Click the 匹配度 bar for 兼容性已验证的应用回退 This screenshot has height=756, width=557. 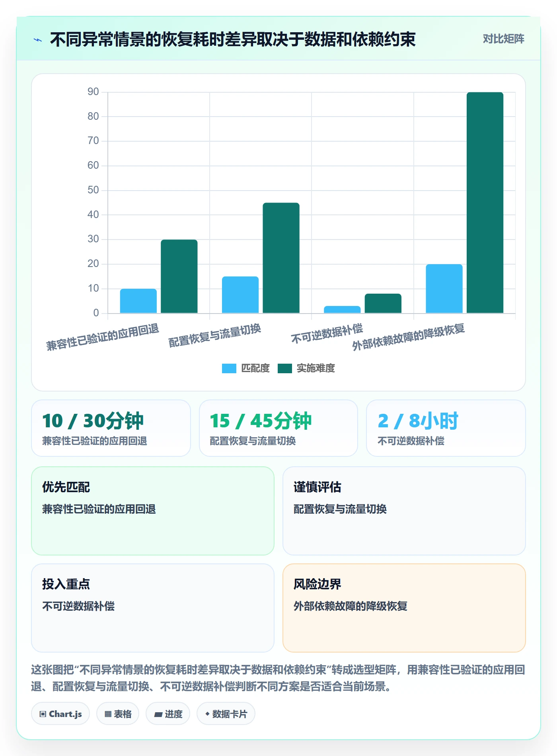point(138,301)
